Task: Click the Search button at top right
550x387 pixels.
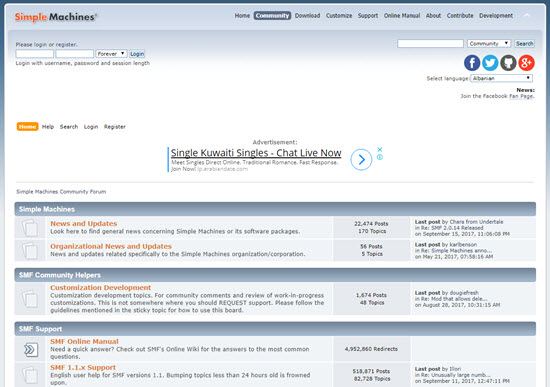Action: click(524, 44)
